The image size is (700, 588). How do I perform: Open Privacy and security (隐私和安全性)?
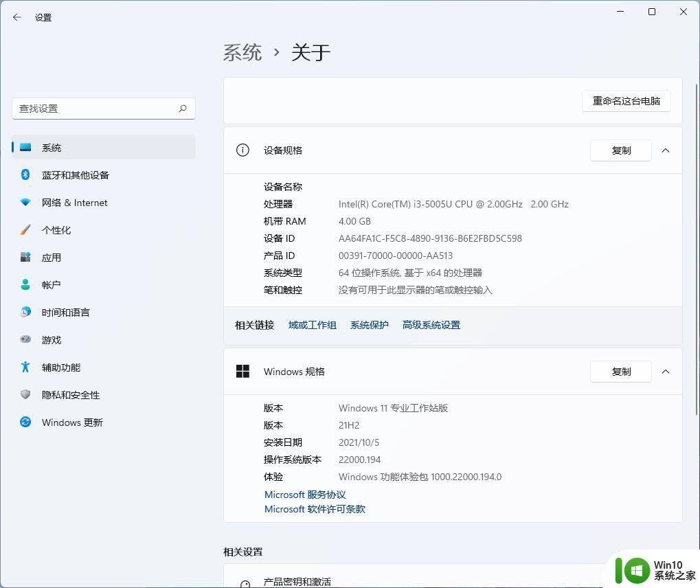(70, 395)
